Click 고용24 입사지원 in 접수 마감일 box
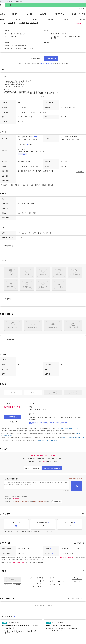86x644 pixels. pyautogui.click(x=13, y=417)
